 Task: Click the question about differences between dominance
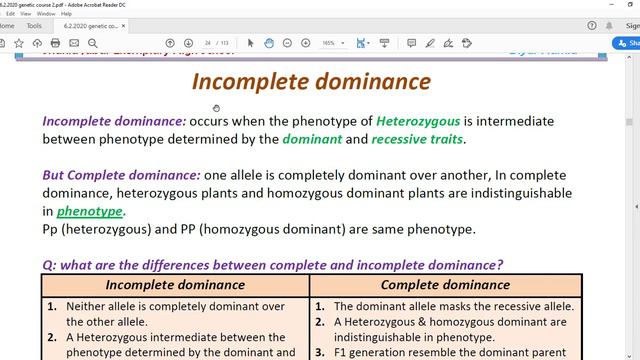coord(273,265)
